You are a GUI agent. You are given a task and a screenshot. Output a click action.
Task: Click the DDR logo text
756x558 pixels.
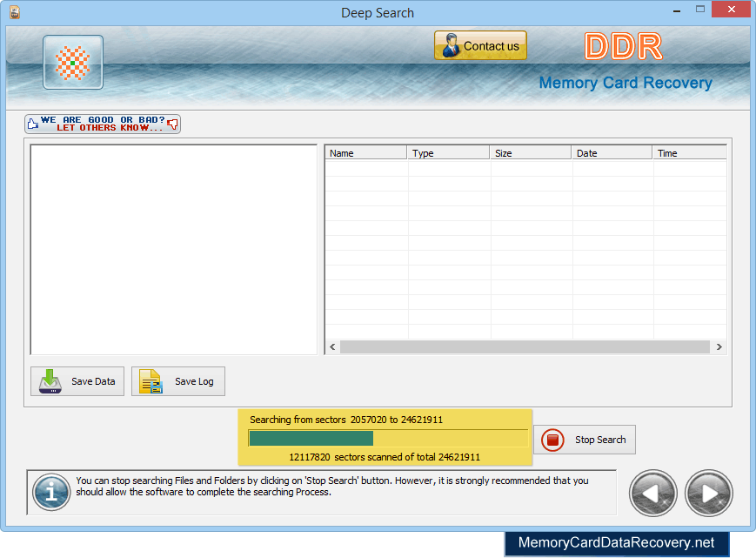624,47
